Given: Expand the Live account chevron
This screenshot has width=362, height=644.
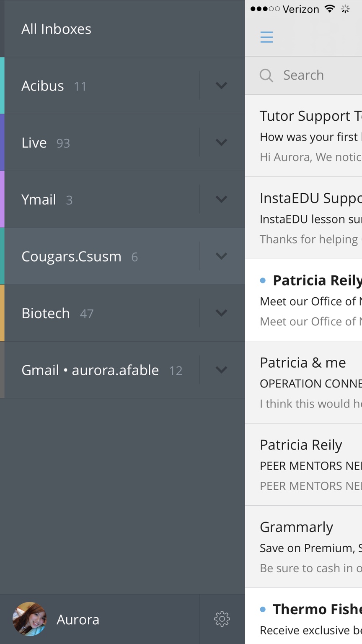Looking at the screenshot, I should tap(221, 143).
